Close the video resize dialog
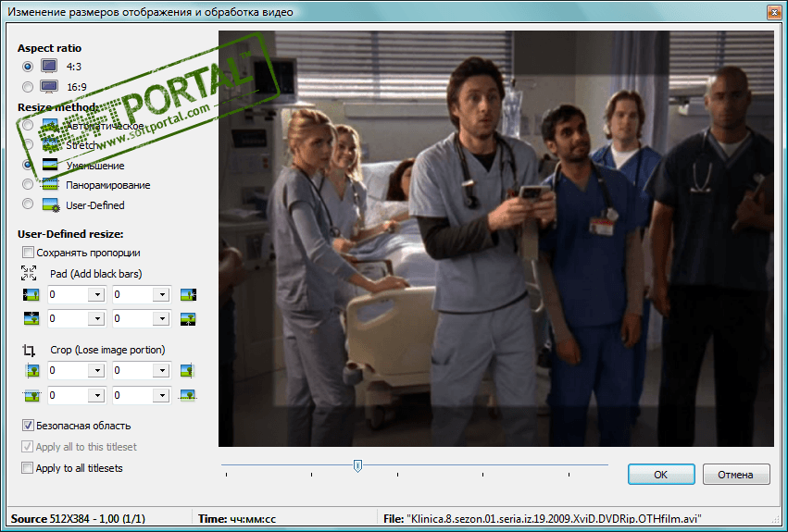 click(x=774, y=12)
